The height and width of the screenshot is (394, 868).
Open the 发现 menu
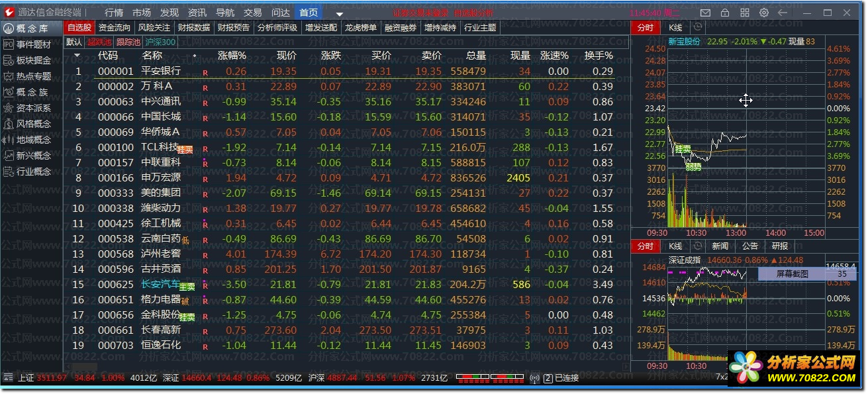(169, 13)
